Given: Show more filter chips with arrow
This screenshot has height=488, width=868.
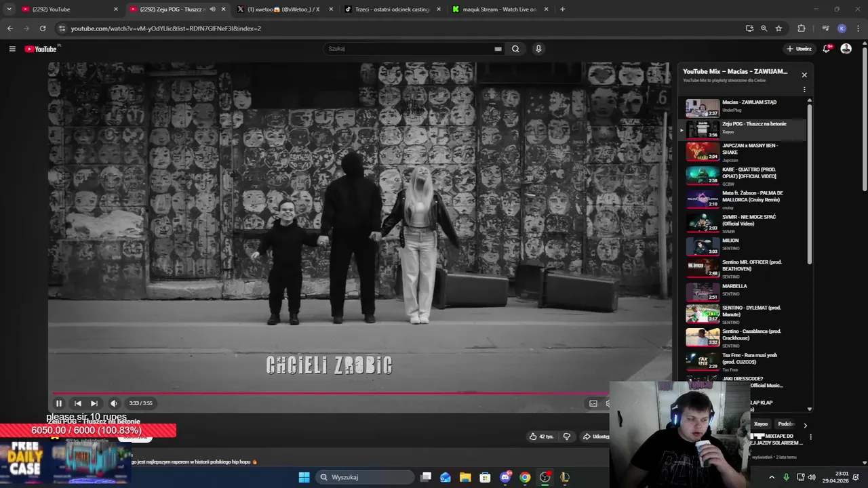Looking at the screenshot, I should tap(805, 425).
